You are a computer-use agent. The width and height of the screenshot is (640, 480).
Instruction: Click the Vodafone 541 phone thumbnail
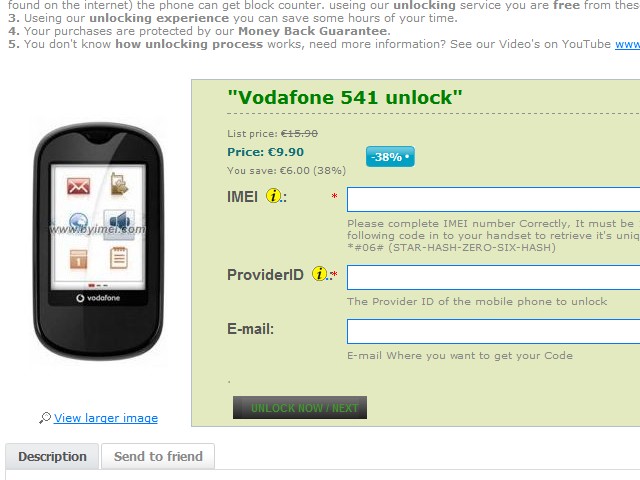tap(98, 241)
